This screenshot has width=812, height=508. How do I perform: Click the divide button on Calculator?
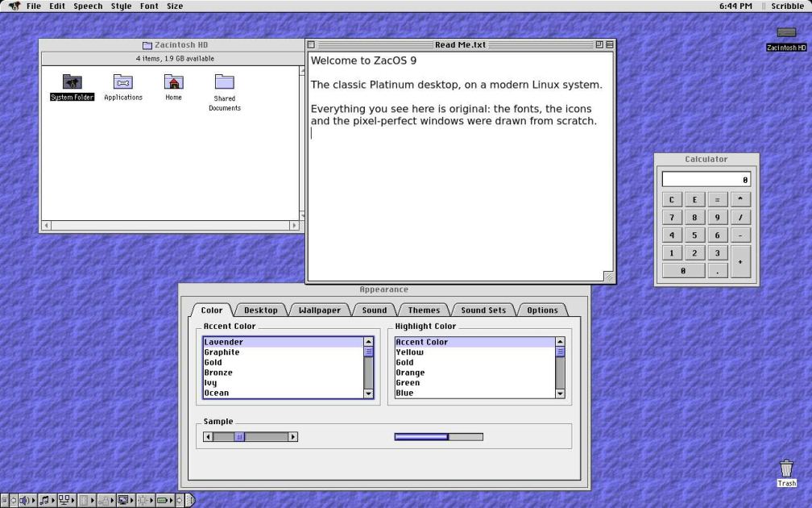(740, 217)
